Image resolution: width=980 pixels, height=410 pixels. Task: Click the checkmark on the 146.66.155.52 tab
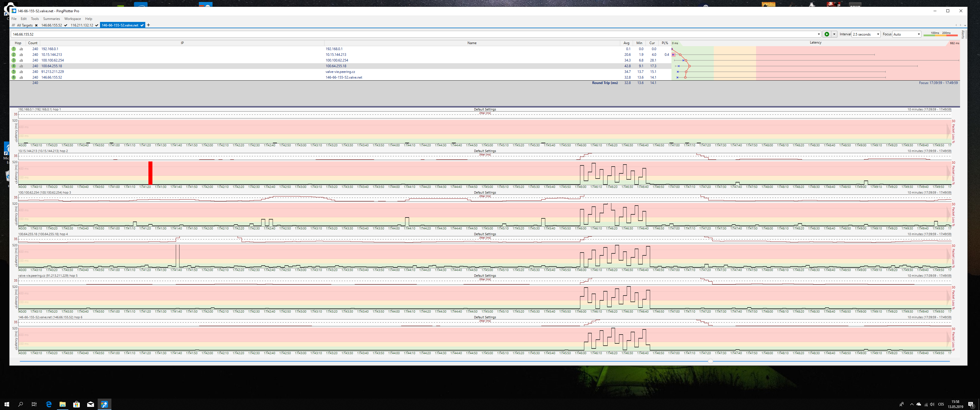[x=66, y=25]
